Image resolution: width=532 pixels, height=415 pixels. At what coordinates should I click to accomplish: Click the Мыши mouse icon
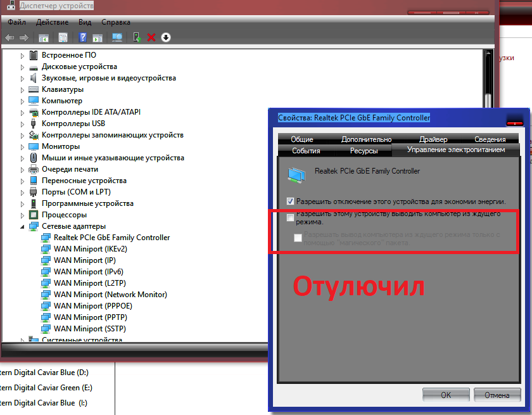[33, 158]
